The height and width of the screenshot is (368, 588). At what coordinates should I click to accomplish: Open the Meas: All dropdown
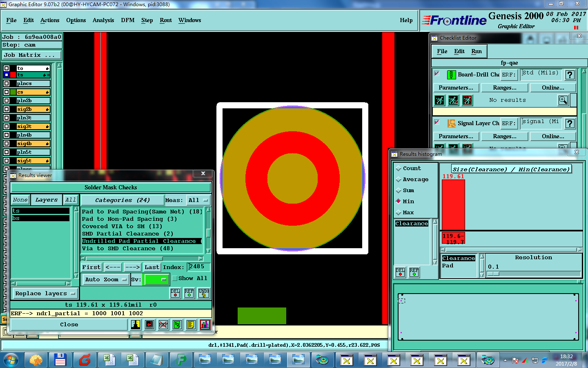[198, 200]
